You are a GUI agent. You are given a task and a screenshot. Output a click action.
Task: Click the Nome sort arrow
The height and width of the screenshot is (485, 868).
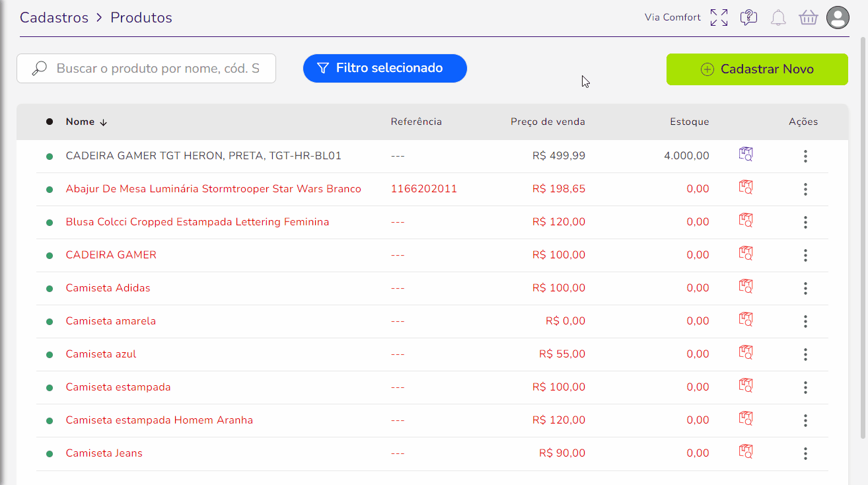[x=103, y=122]
